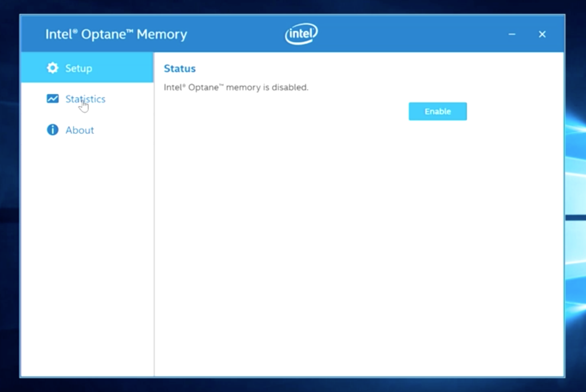Click the Intel Optane Memory window title
Screen dimensions: 586x392
(116, 34)
